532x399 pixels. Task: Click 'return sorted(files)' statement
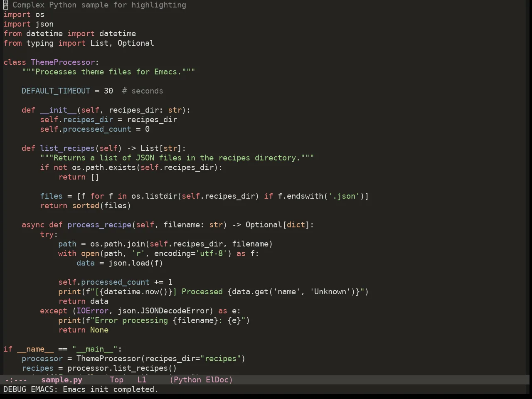click(85, 206)
